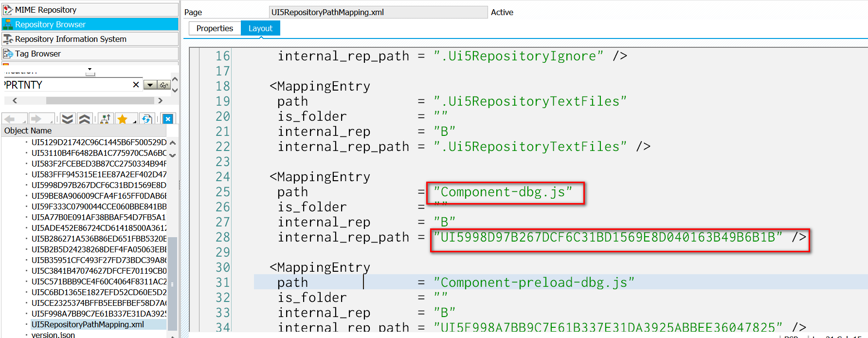The width and height of the screenshot is (868, 338).
Task: Click the Object Name column header
Action: point(84,131)
